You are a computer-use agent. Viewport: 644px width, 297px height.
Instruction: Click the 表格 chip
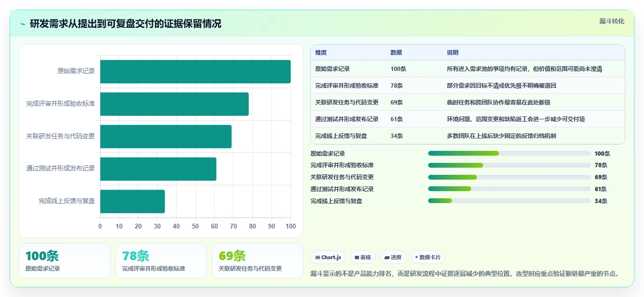(x=363, y=257)
